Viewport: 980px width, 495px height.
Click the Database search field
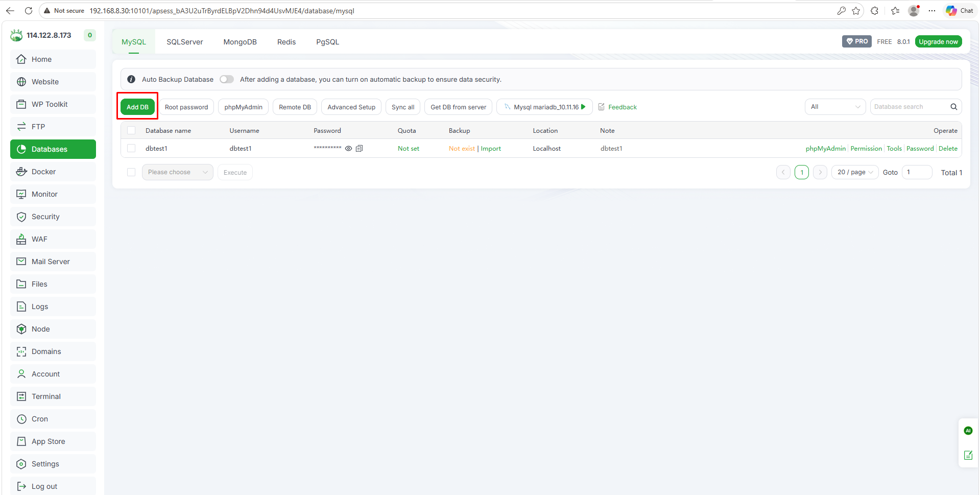click(909, 107)
